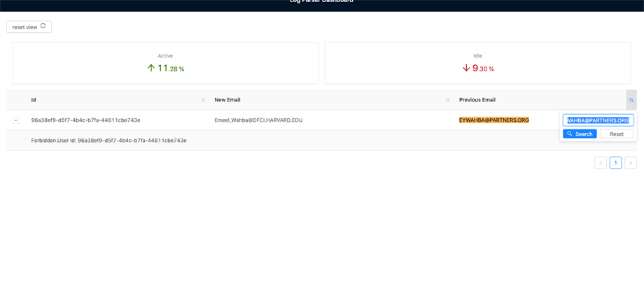Image resolution: width=644 pixels, height=305 pixels.
Task: Click the Forbidden.User Id detail text
Action: point(108,141)
